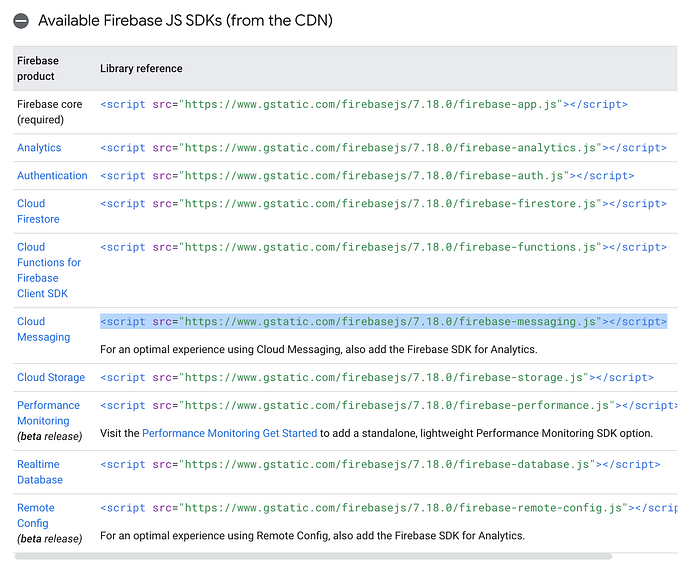This screenshot has height=575, width=700.
Task: Open the Remote Config link
Action: click(36, 515)
